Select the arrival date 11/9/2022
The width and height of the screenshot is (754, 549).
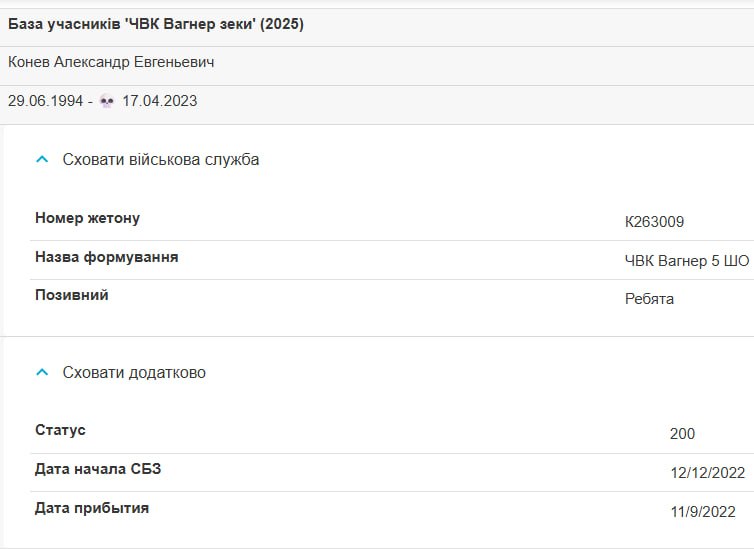(703, 512)
